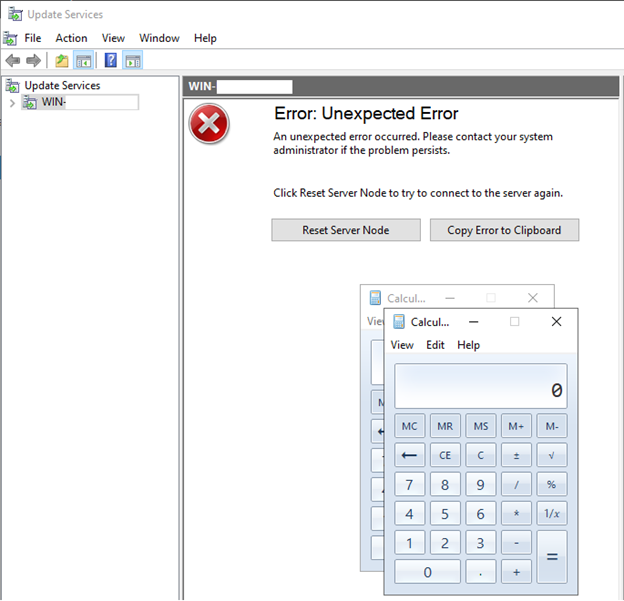Expand the WIN- server tree node
This screenshot has height=601, width=624.
(x=12, y=102)
